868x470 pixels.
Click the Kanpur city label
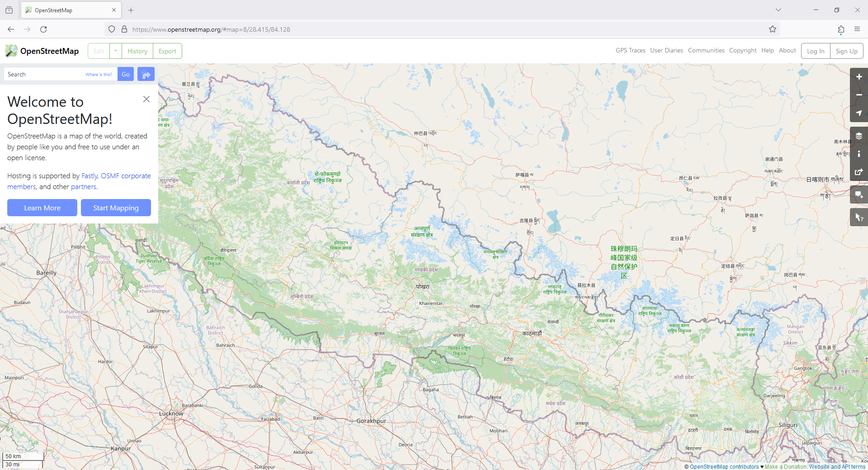(x=121, y=448)
